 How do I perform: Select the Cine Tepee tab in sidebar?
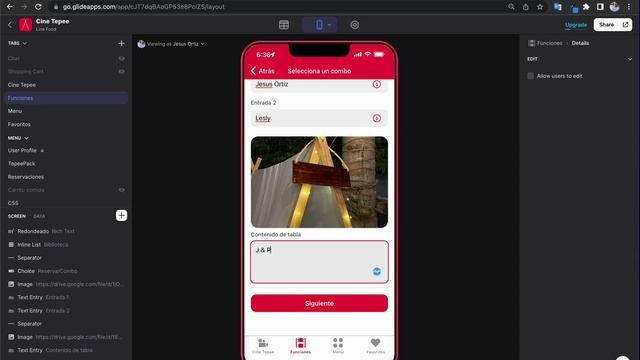click(x=67, y=85)
